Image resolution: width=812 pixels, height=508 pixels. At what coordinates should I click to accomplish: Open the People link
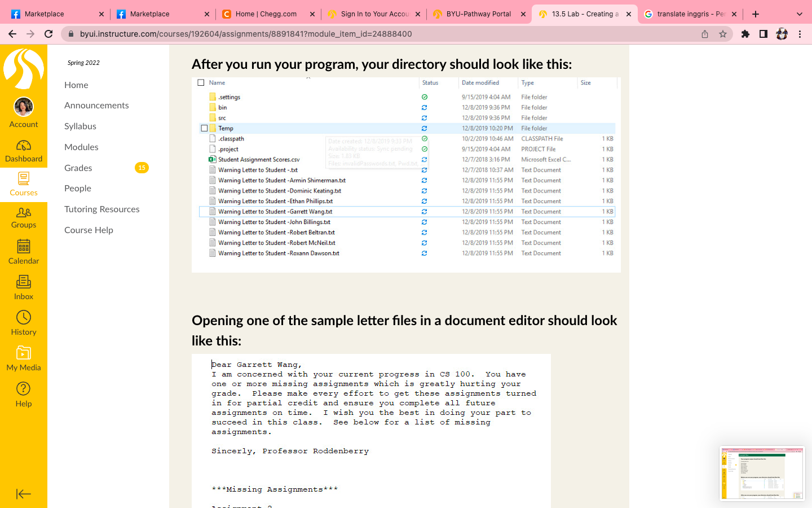(78, 189)
